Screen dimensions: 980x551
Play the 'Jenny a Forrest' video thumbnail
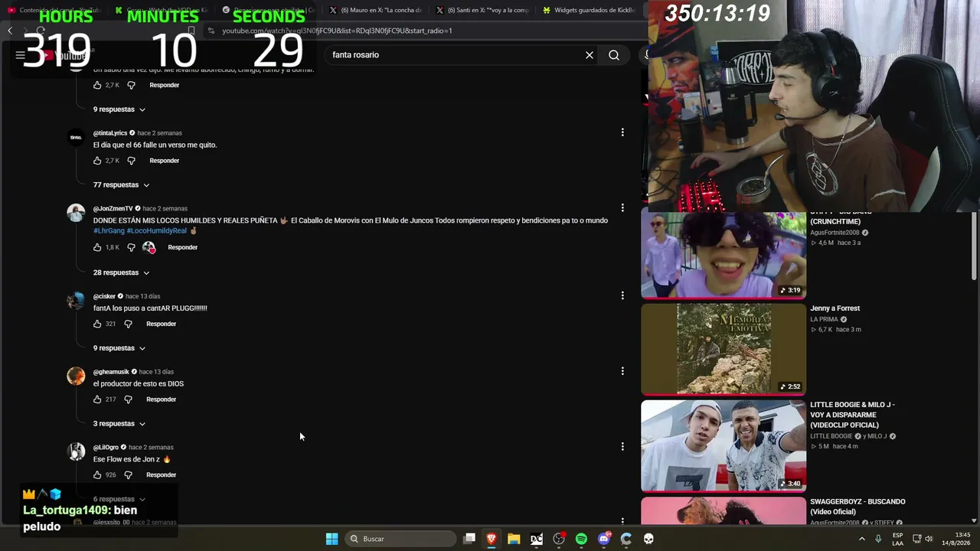tap(724, 349)
